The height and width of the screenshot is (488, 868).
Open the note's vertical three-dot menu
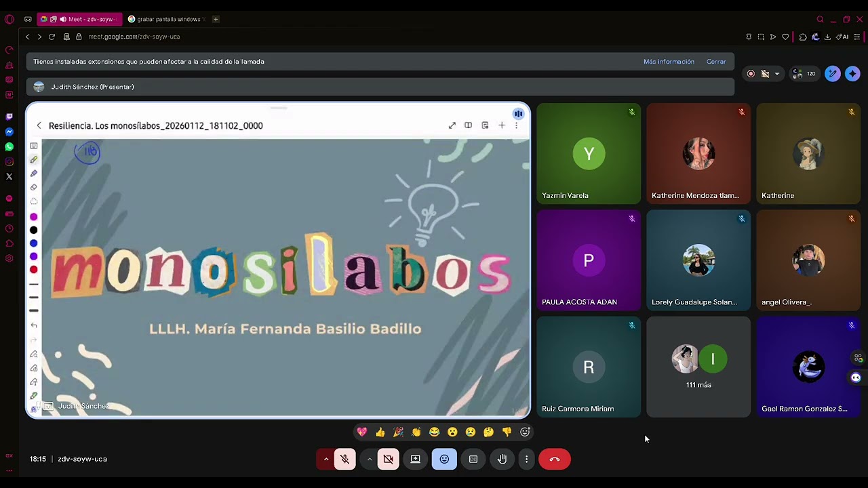tap(516, 125)
